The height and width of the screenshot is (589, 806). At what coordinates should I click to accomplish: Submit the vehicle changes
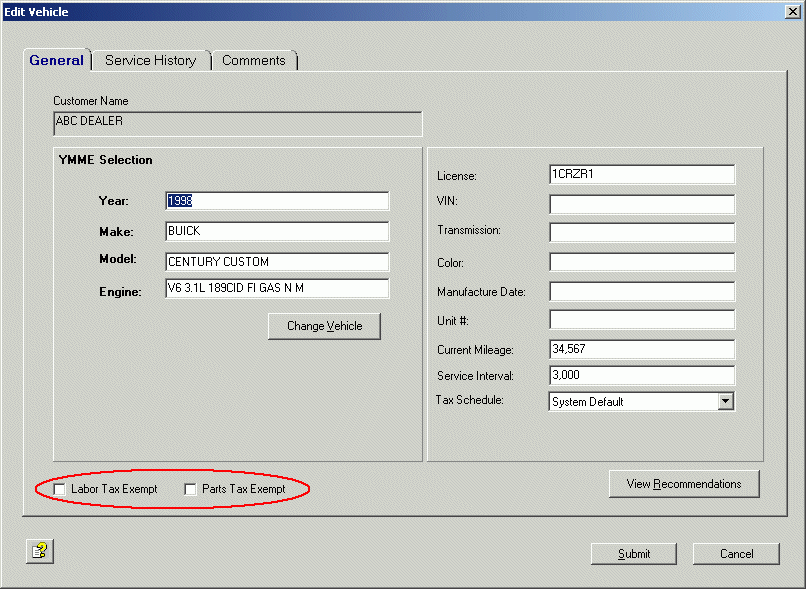pos(633,554)
